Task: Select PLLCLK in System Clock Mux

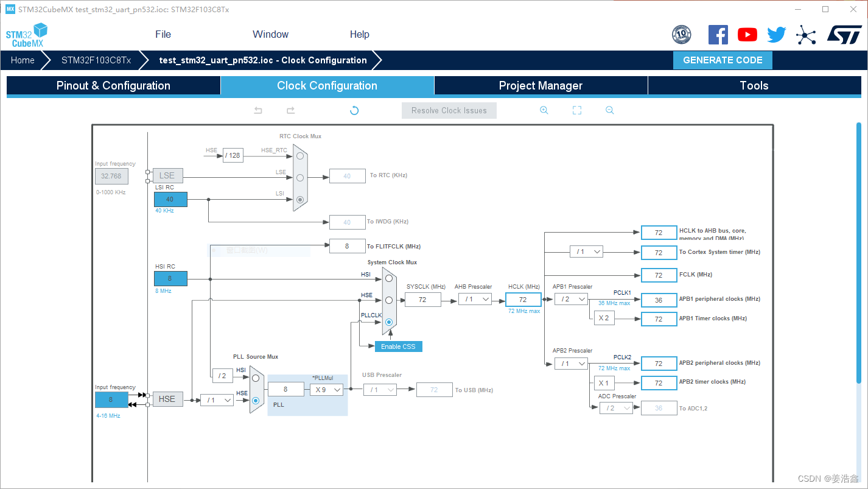Action: coord(389,322)
